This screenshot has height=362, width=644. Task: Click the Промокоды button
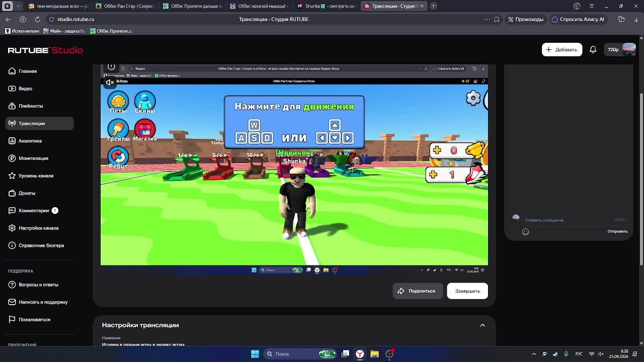tap(526, 19)
